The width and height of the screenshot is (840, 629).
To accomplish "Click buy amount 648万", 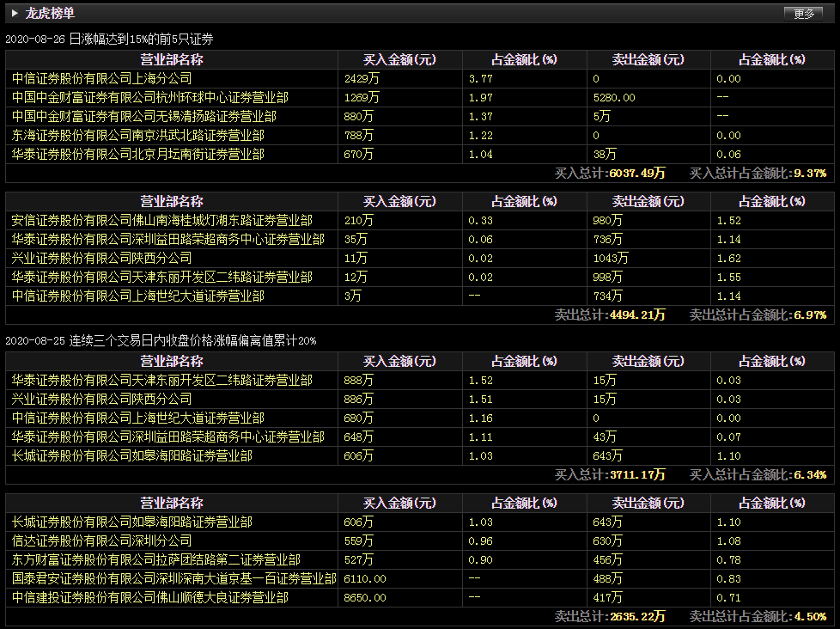I will pos(358,437).
